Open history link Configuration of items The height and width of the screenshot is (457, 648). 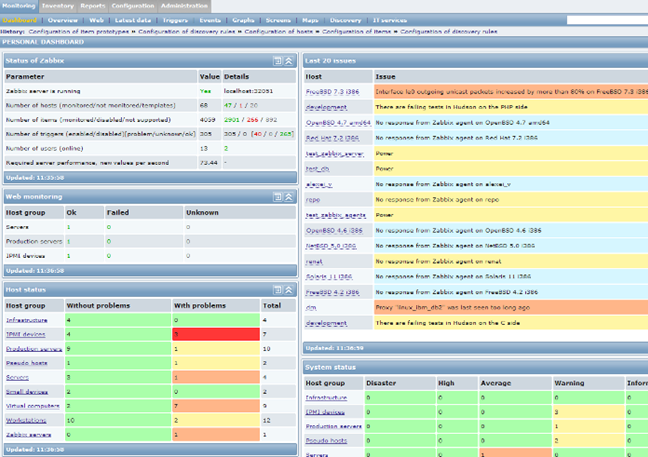[x=356, y=31]
